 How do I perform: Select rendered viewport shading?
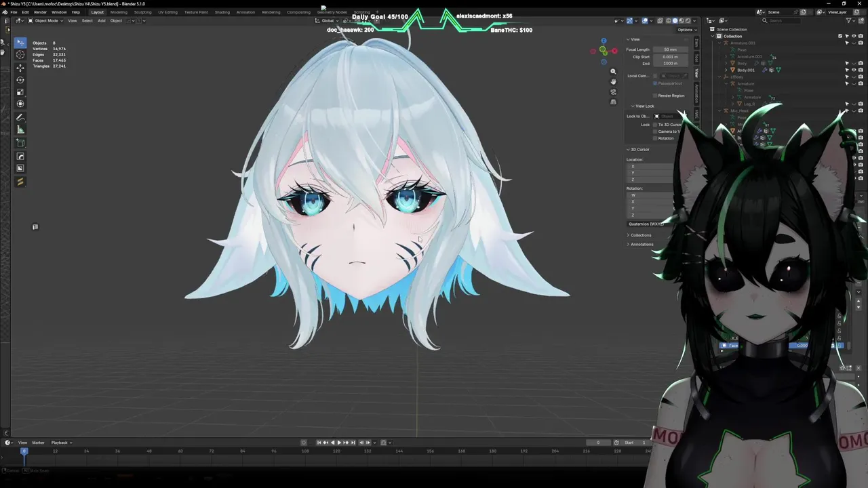click(x=688, y=20)
